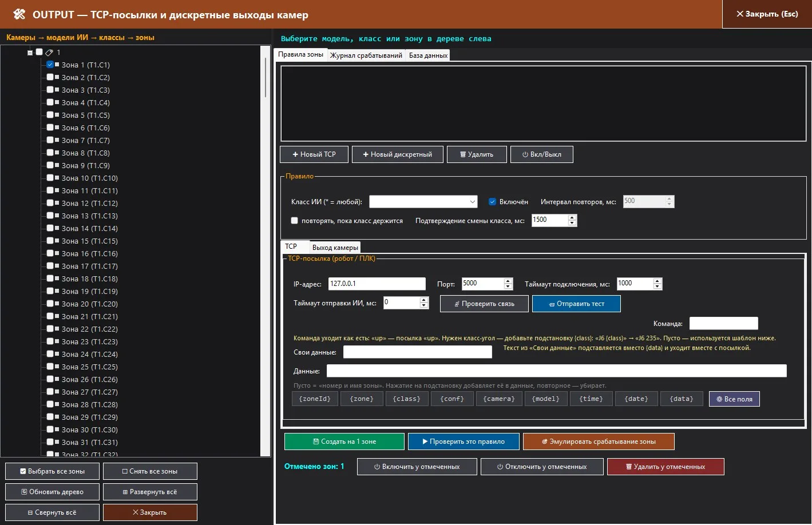
Task: Insert {zone} placeholder
Action: point(361,399)
